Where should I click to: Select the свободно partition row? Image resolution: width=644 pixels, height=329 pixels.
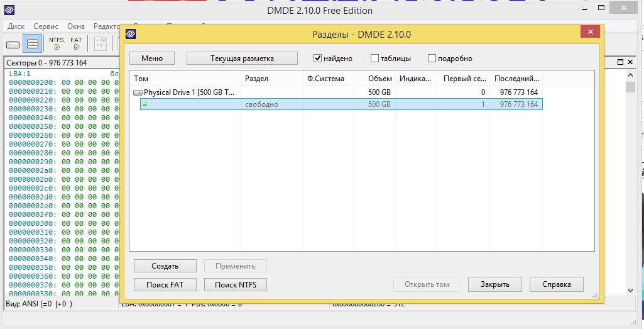[x=341, y=104]
